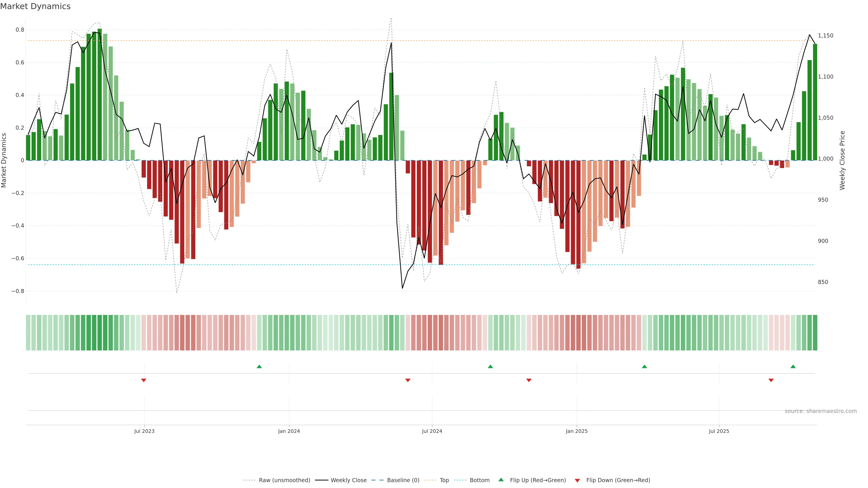
Task: Click the rightmost dark green heatmap strip cell
Action: click(x=815, y=333)
